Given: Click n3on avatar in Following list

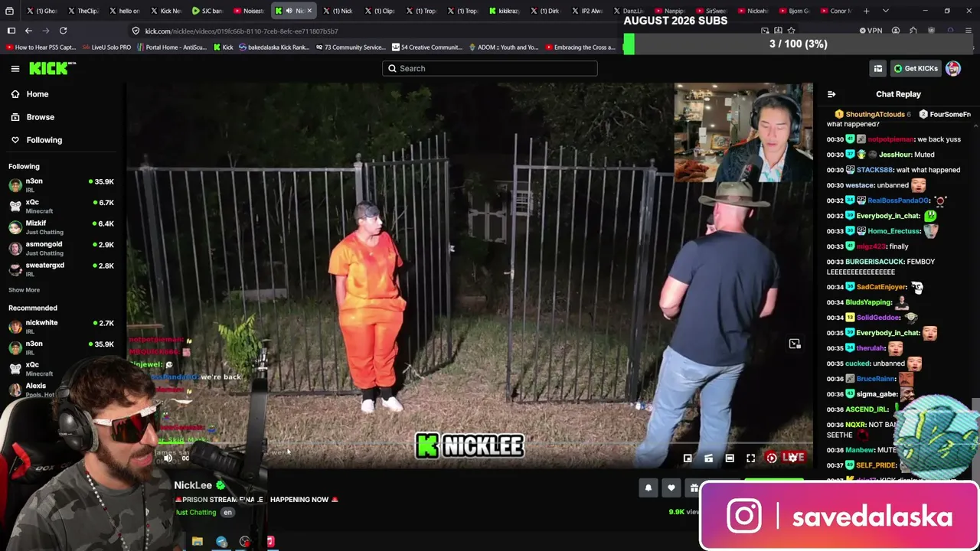Looking at the screenshot, I should pyautogui.click(x=15, y=185).
